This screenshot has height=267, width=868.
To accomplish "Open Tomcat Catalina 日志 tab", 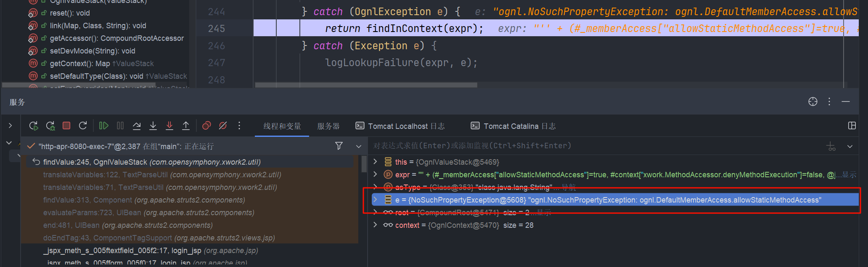I will coord(513,126).
